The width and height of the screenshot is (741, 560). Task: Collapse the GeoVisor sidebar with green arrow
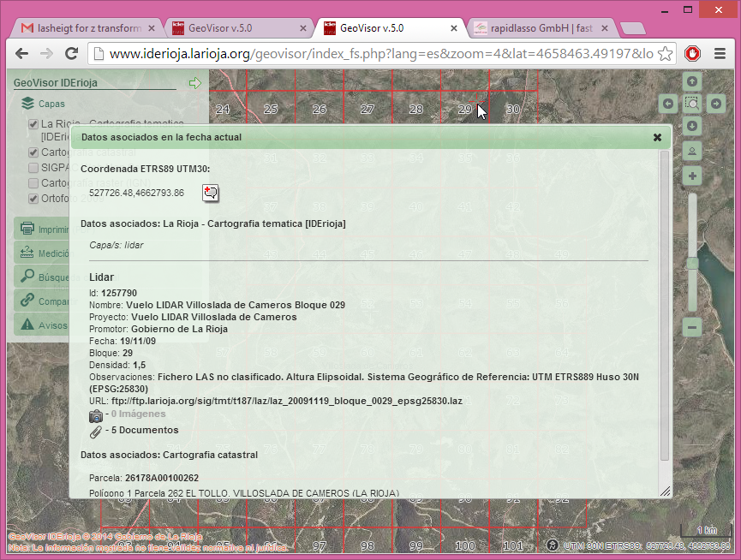194,83
